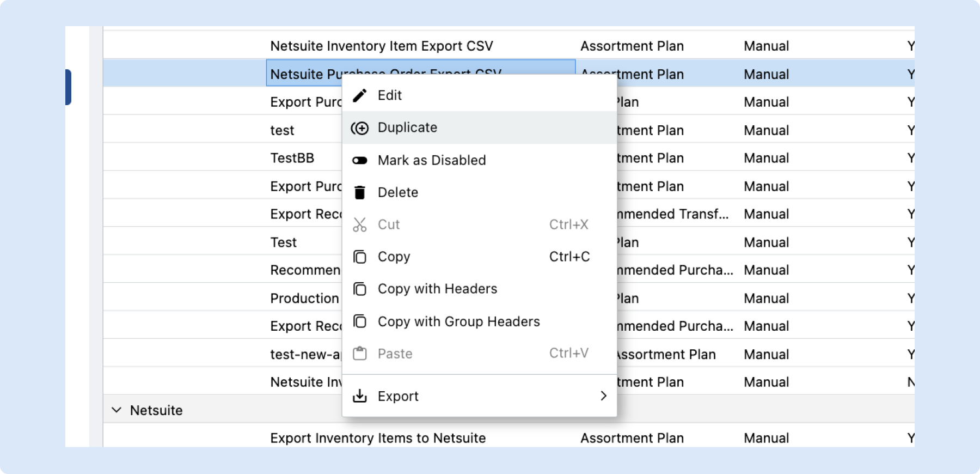Select Netsuite Inventory Item Export CSV row

(x=381, y=46)
